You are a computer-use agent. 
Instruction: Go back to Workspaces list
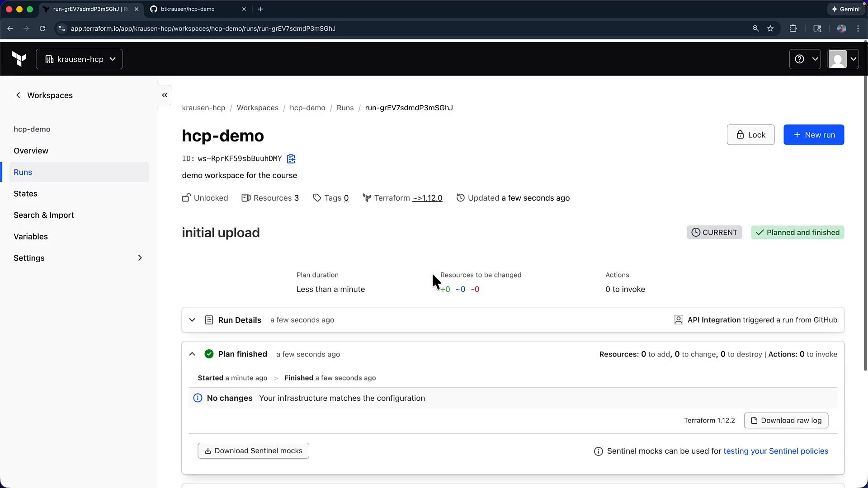click(x=44, y=95)
